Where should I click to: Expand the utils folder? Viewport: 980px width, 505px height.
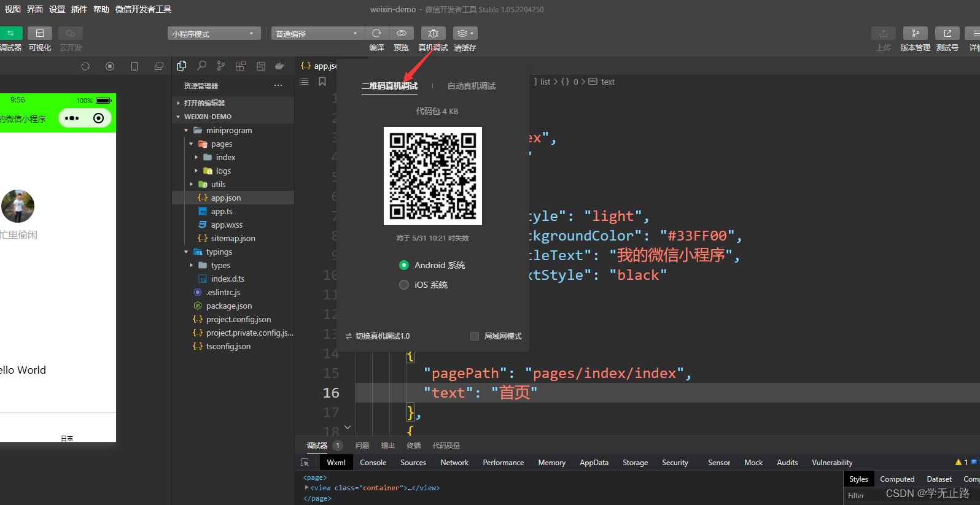click(x=191, y=184)
